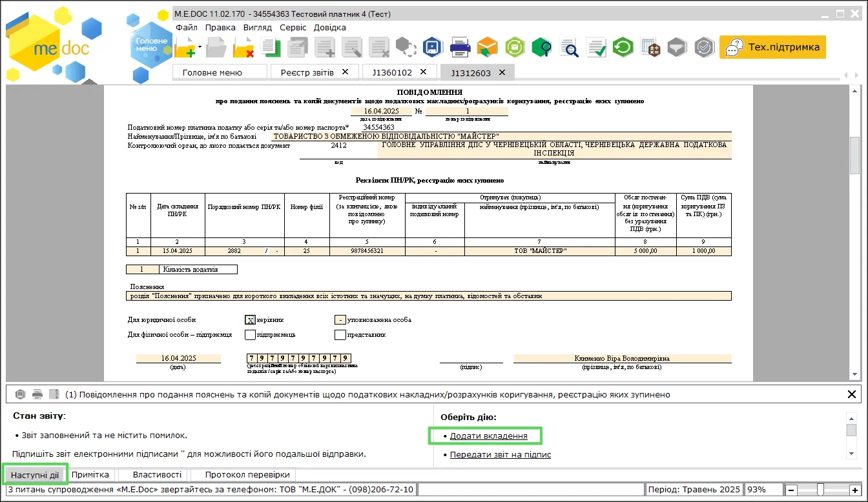This screenshot has width=868, height=502.
Task: Click the Передати звіт на підпис link
Action: tap(501, 455)
